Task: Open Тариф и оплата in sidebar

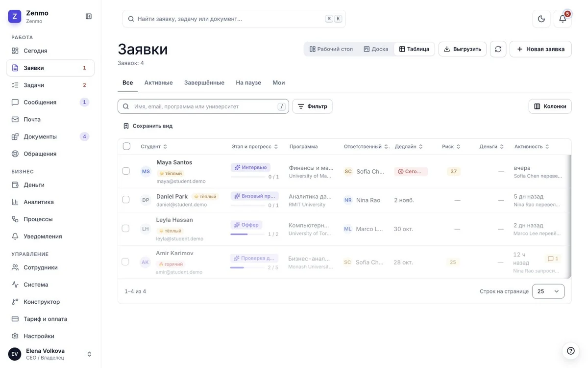Action: [50, 319]
